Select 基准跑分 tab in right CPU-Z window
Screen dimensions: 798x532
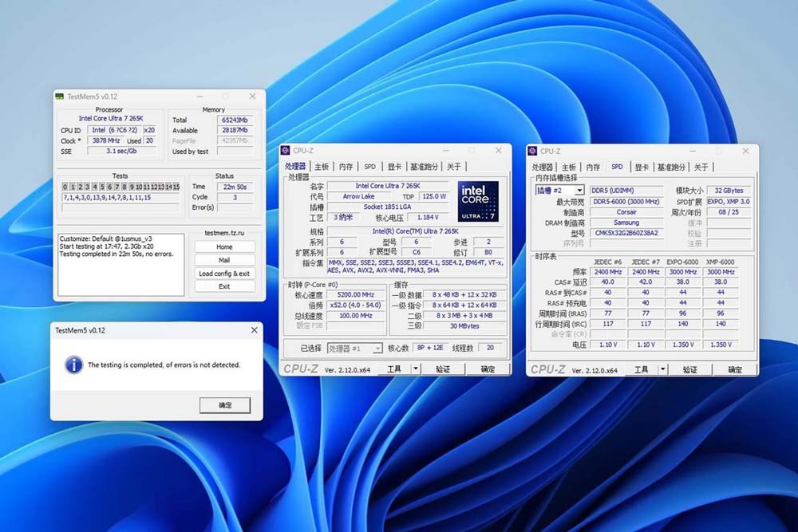click(x=671, y=167)
